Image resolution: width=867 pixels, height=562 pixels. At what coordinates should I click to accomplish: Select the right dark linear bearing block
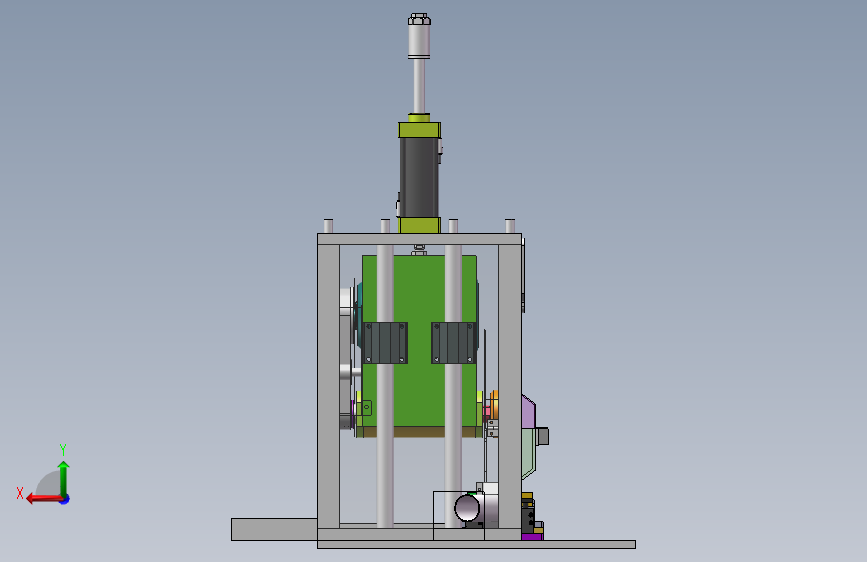point(453,343)
